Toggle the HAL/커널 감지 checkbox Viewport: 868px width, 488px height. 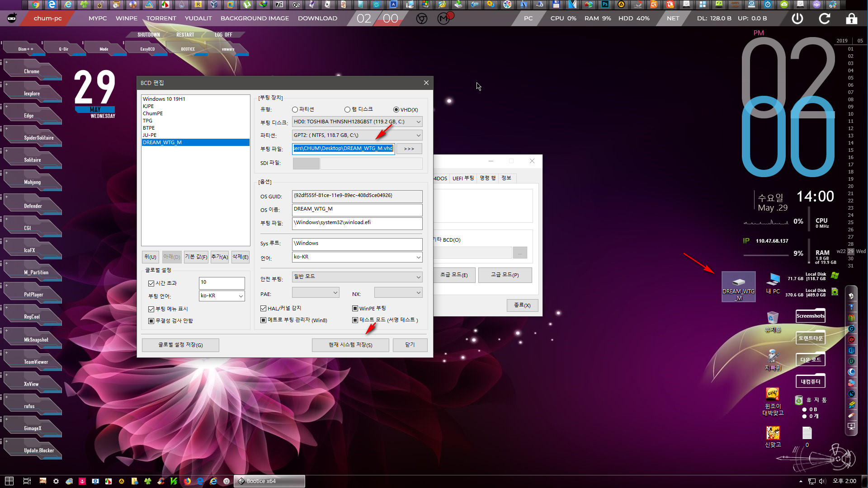pyautogui.click(x=263, y=308)
